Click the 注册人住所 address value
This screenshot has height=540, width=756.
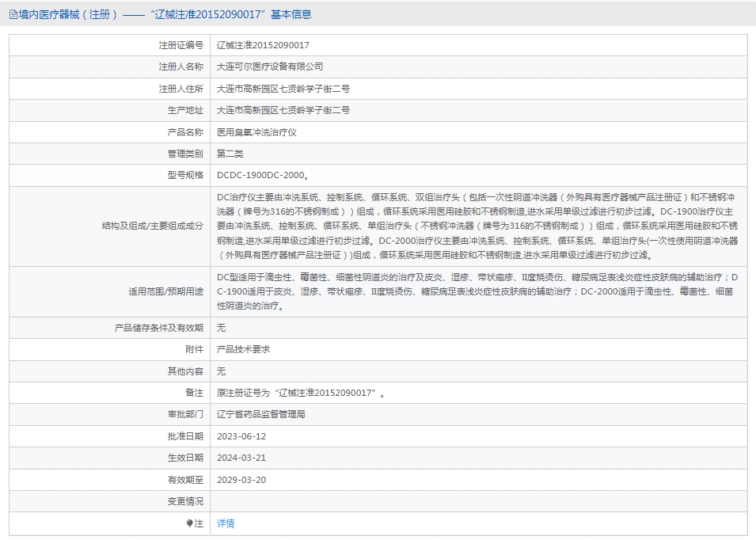pos(283,89)
